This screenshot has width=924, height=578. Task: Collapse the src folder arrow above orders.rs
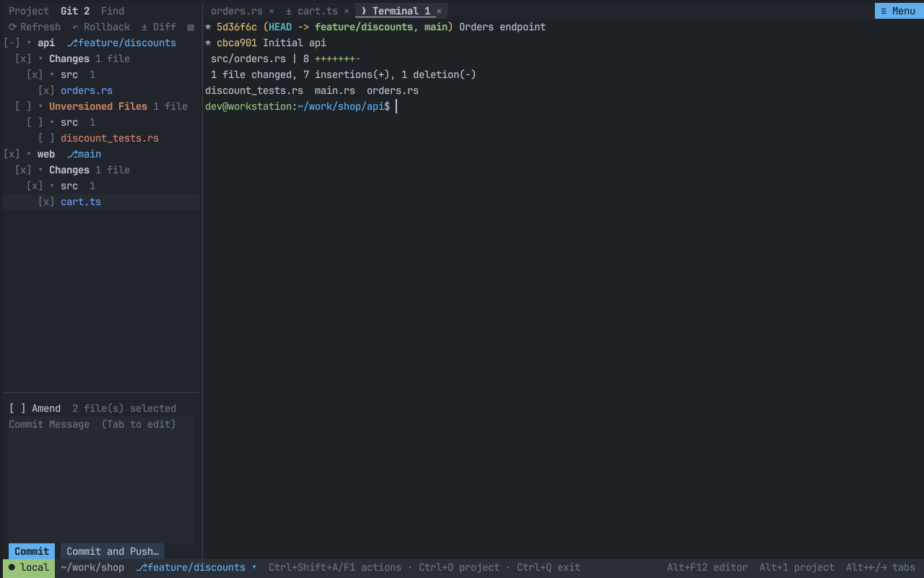click(x=52, y=74)
